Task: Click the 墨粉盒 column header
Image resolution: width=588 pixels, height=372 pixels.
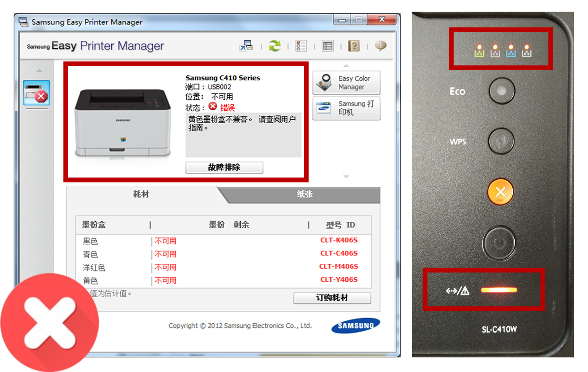Action: coord(94,225)
